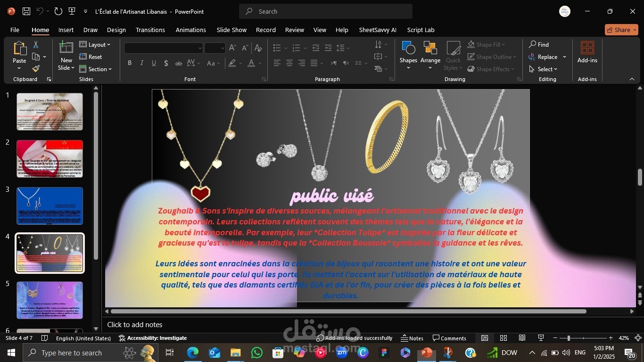
Task: Open the font size combo box
Action: pos(215,48)
